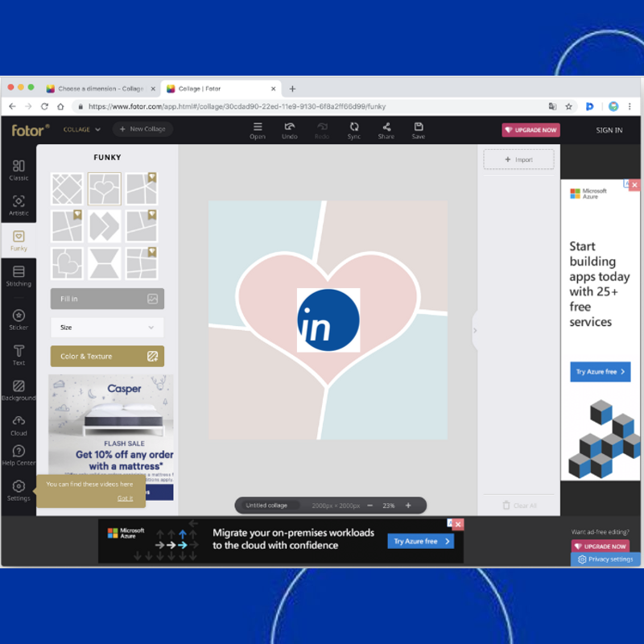Collapse the right import panel arrow
The height and width of the screenshot is (644, 644).
point(475,330)
